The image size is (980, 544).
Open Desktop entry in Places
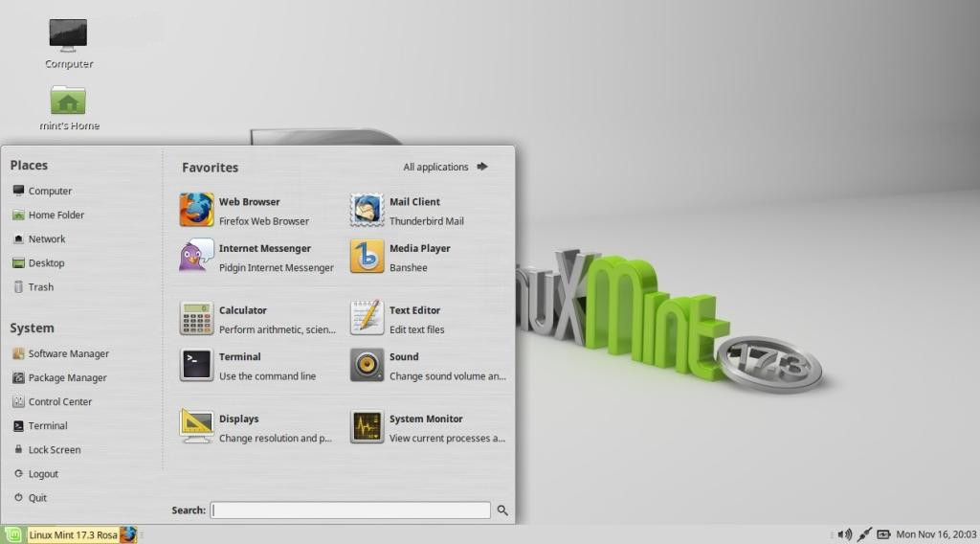click(38, 262)
